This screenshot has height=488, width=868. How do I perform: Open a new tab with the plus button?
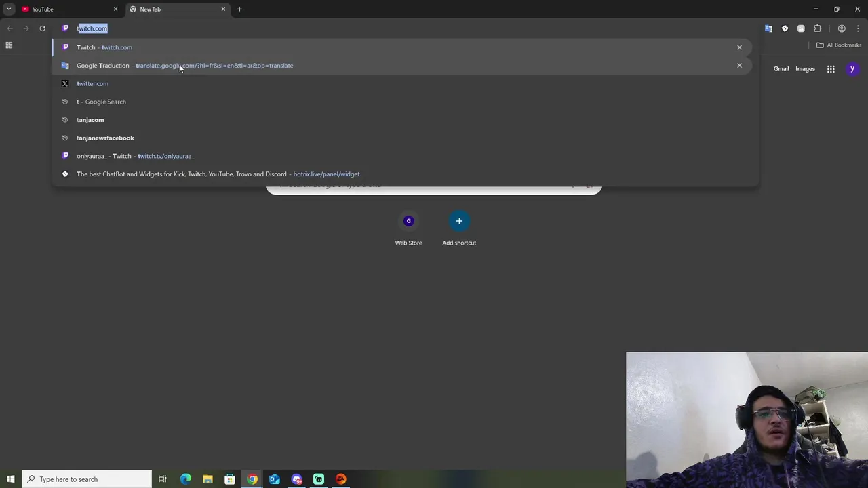[x=239, y=9]
